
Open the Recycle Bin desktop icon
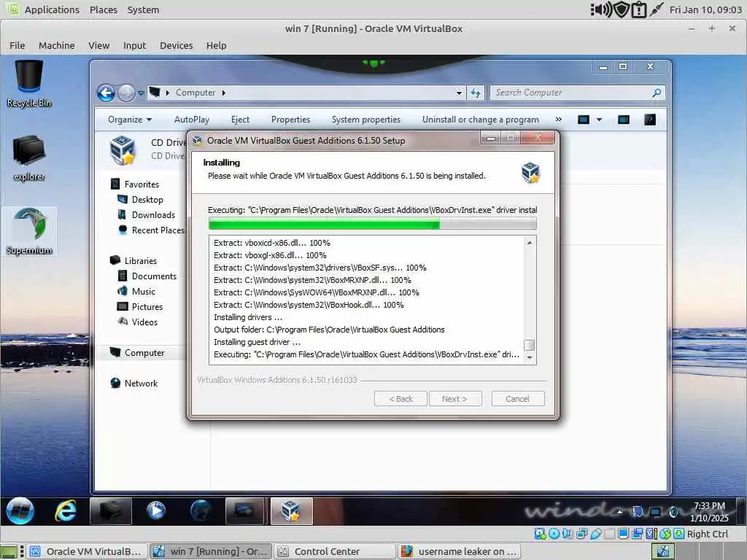click(29, 84)
